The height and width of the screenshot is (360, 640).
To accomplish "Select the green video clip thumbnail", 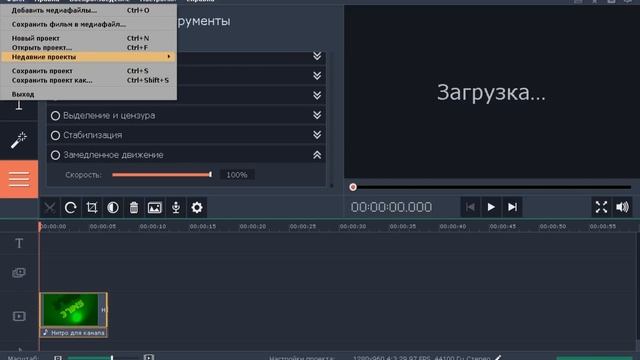I will [x=70, y=309].
